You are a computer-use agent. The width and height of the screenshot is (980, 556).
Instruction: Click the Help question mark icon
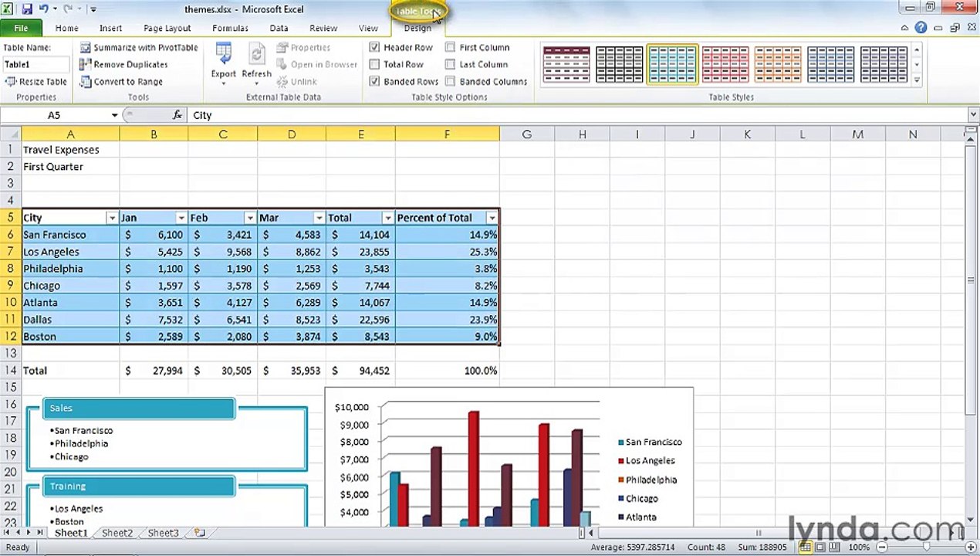(921, 28)
